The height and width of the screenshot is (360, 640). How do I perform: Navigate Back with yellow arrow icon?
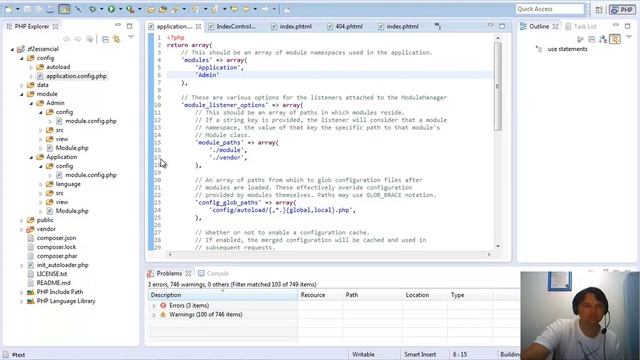(x=246, y=9)
